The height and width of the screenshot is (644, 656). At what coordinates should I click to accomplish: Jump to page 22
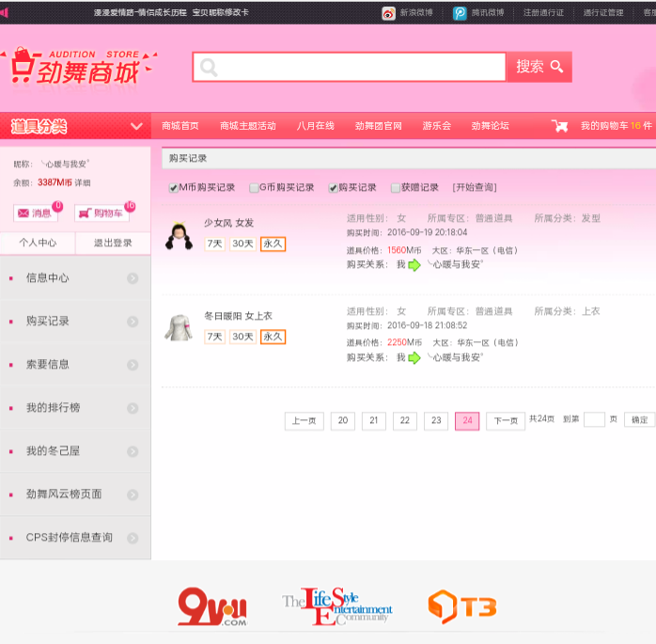(405, 421)
